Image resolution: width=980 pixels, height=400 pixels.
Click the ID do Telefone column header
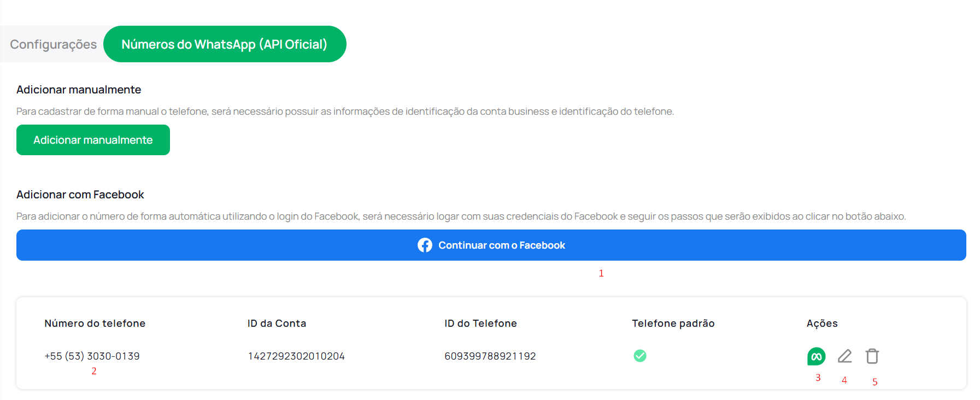coord(480,323)
